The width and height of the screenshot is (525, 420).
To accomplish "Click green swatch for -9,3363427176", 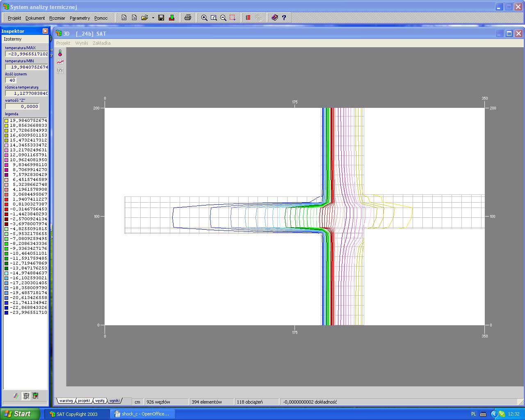I will pyautogui.click(x=6, y=249).
